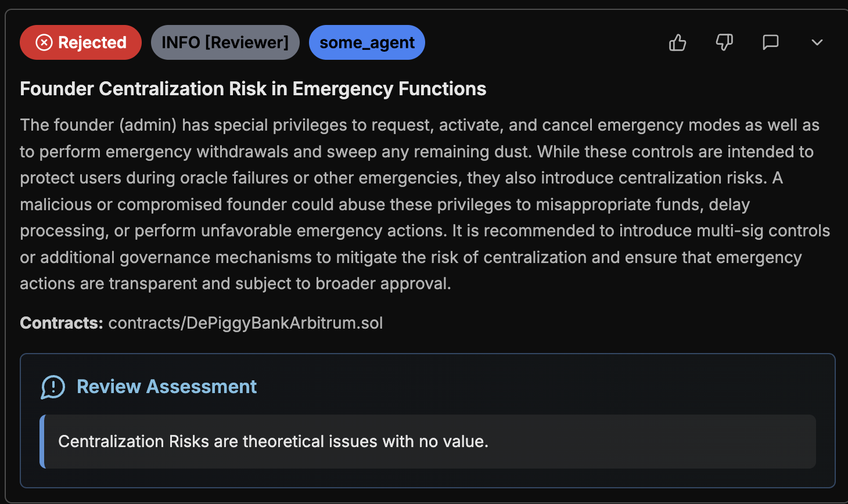Click the bold Contracts: label
This screenshot has height=504, width=848.
click(62, 323)
